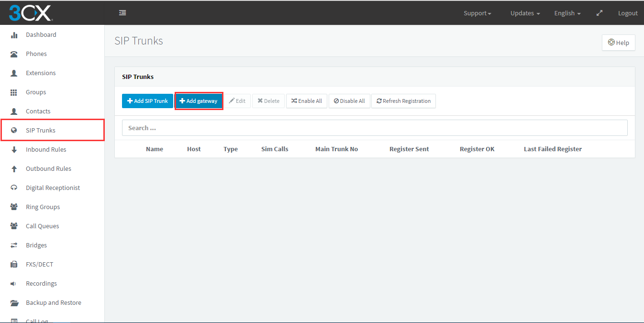644x323 pixels.
Task: Click the Extensions person icon
Action: [14, 73]
